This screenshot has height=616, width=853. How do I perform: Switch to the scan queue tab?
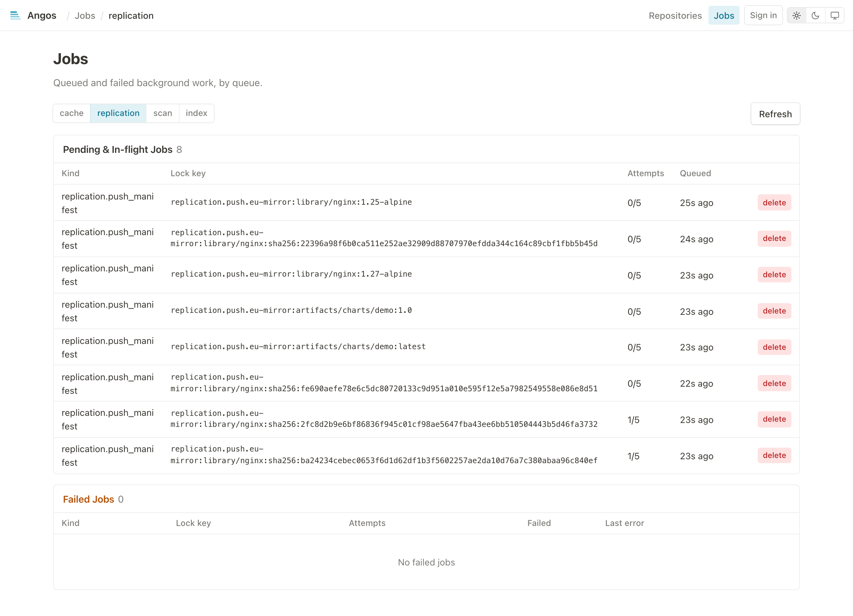click(x=162, y=113)
